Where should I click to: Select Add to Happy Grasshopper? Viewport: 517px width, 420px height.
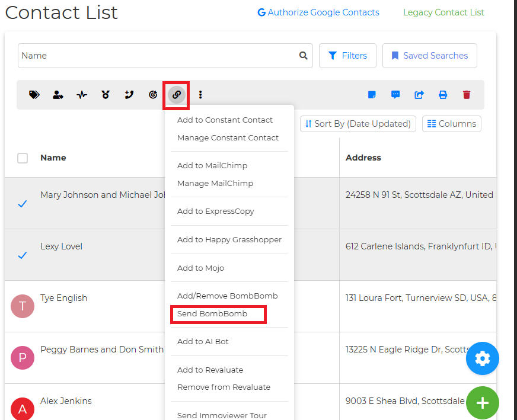pyautogui.click(x=229, y=239)
